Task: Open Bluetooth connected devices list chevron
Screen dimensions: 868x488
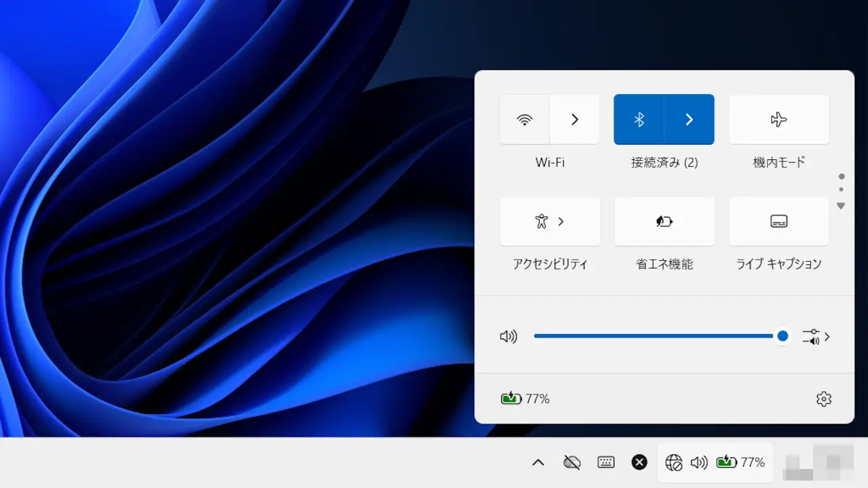Action: (689, 119)
